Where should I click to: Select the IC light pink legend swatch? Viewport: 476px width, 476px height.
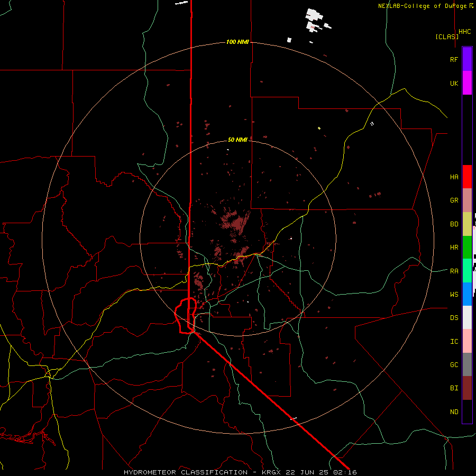(x=467, y=341)
